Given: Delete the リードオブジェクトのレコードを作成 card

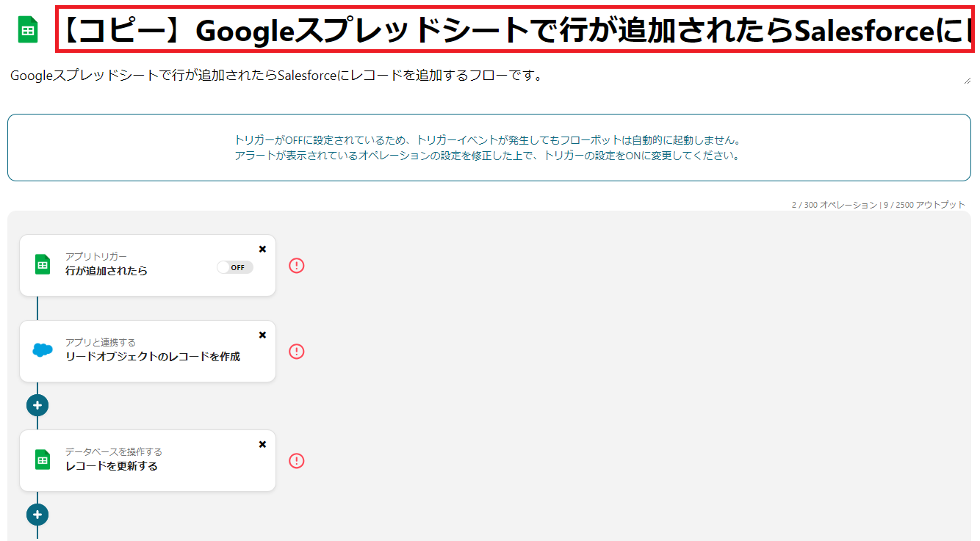Looking at the screenshot, I should 262,335.
